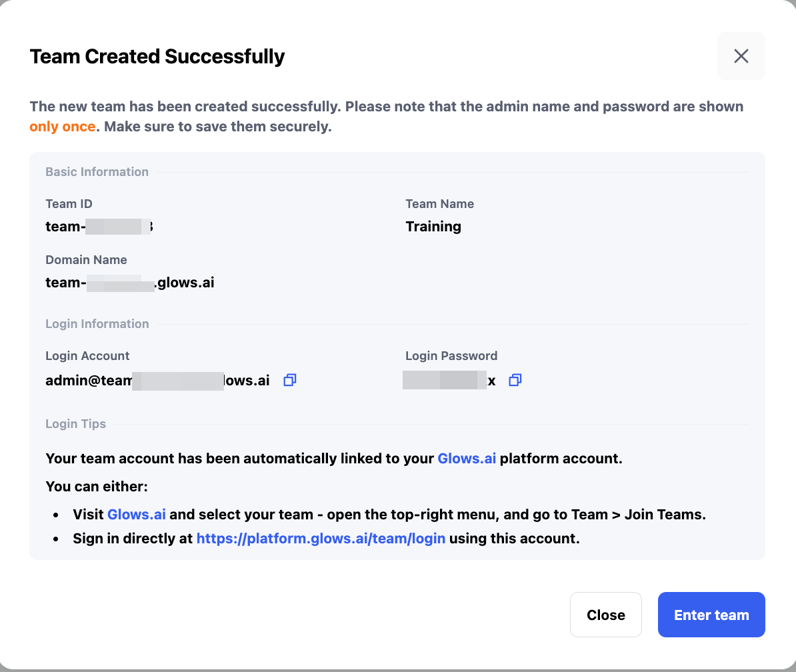Open the platform.glows.ai/team/login URL
796x672 pixels.
click(321, 539)
